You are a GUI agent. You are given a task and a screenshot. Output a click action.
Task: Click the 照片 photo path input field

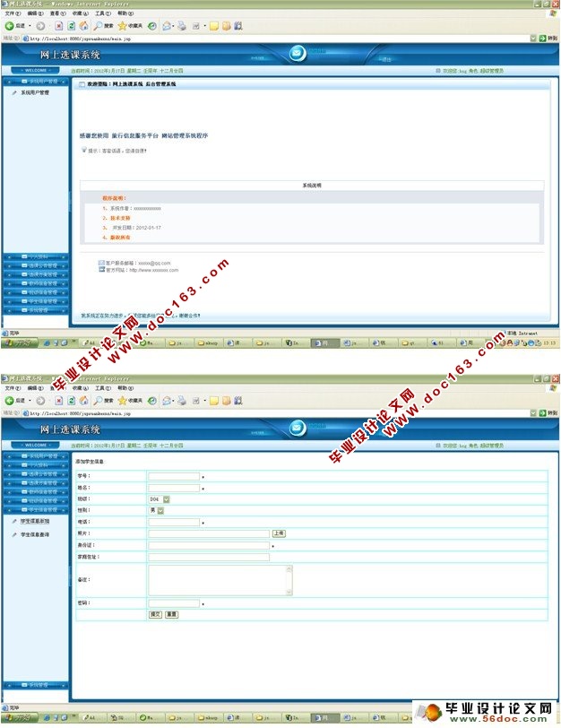[x=209, y=534]
